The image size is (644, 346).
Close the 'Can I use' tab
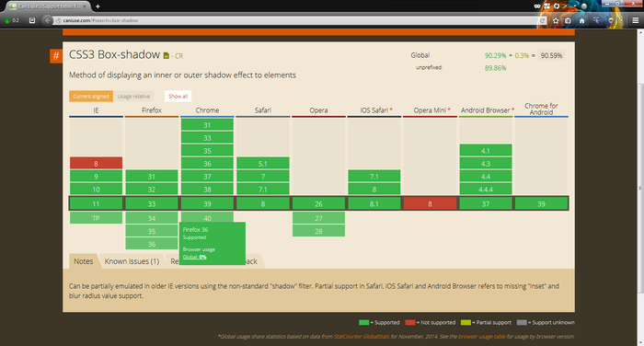pos(85,6)
